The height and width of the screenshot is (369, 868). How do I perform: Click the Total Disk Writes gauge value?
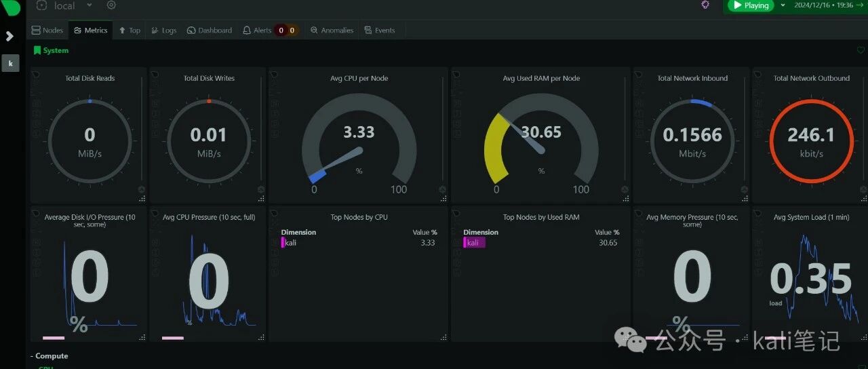208,135
